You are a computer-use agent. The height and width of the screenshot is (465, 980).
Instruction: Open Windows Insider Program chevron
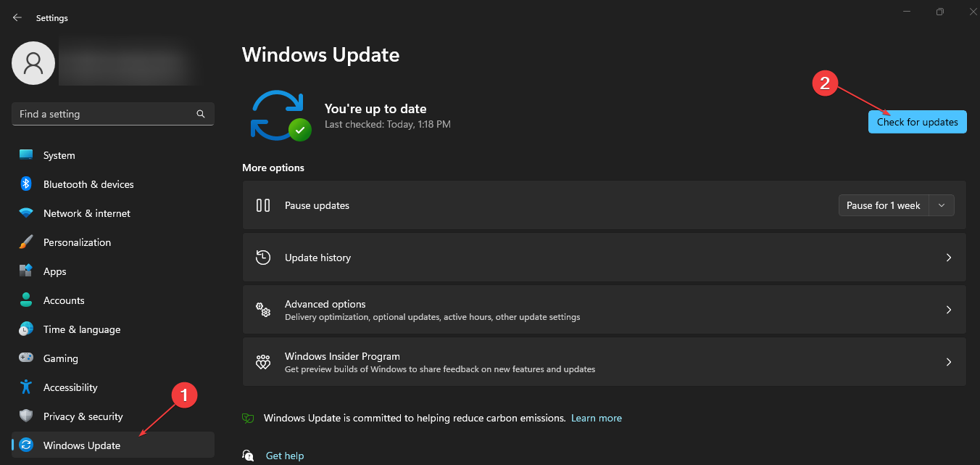(x=949, y=362)
